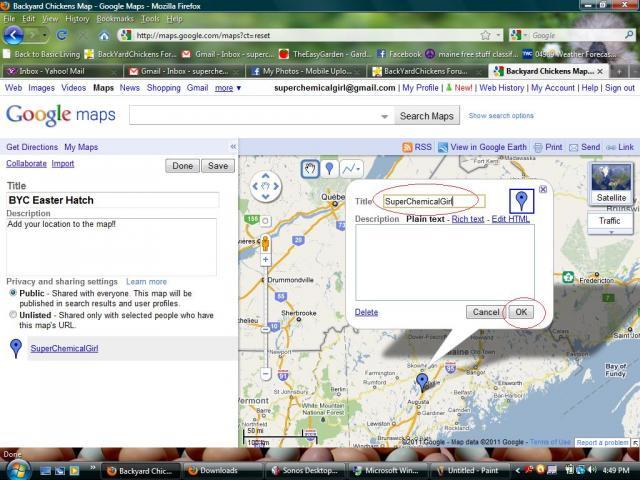Adjust the map zoom slider handle
The width and height of the screenshot is (640, 480).
coord(265,329)
